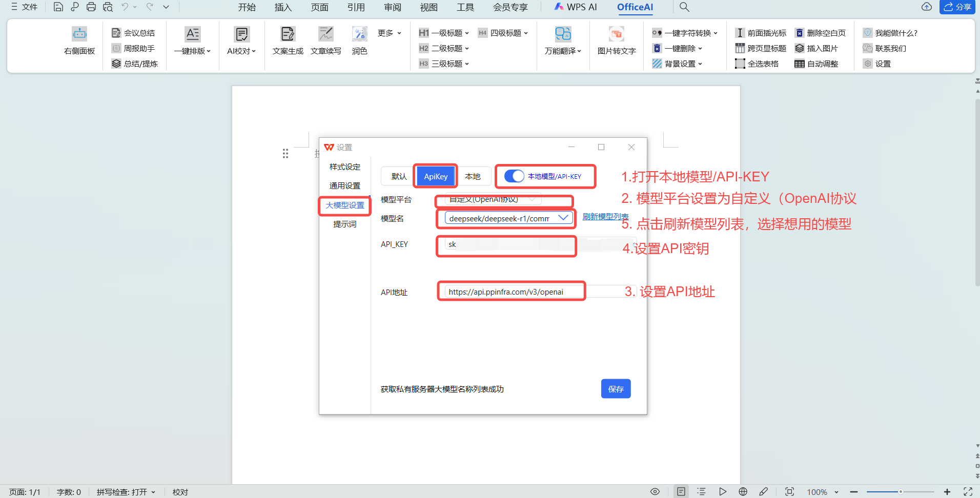980x498 pixels.
Task: Click the fullscreen icon in status bar
Action: 968,491
